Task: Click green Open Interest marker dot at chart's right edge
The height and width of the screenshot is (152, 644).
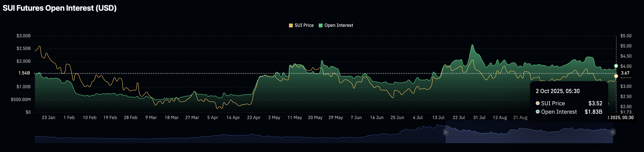Action: point(616,66)
